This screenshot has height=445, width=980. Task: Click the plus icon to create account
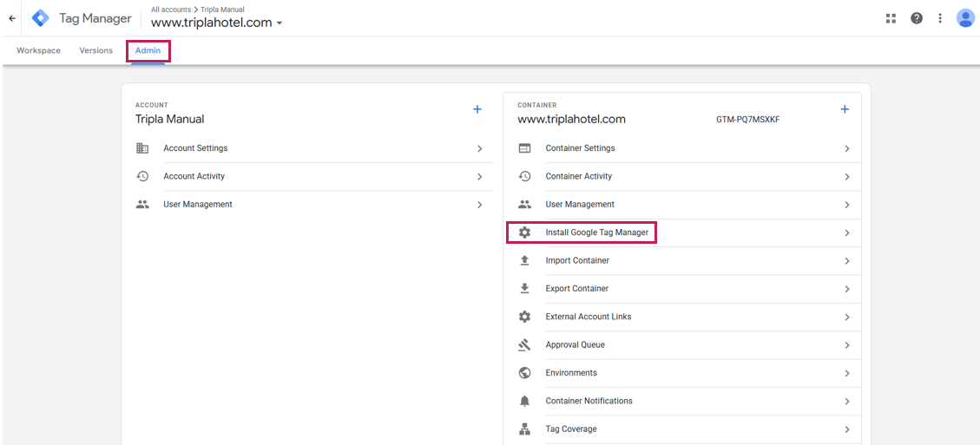[477, 109]
